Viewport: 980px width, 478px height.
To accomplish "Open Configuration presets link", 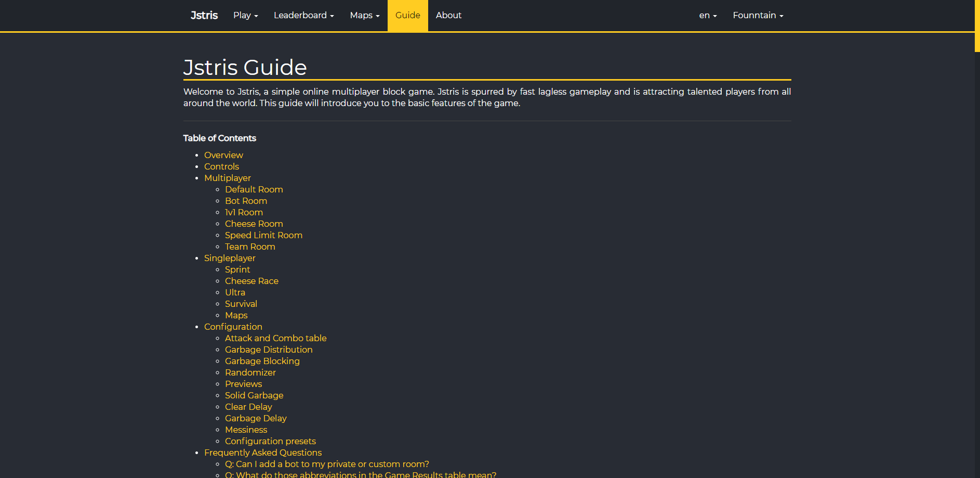I will click(x=270, y=441).
